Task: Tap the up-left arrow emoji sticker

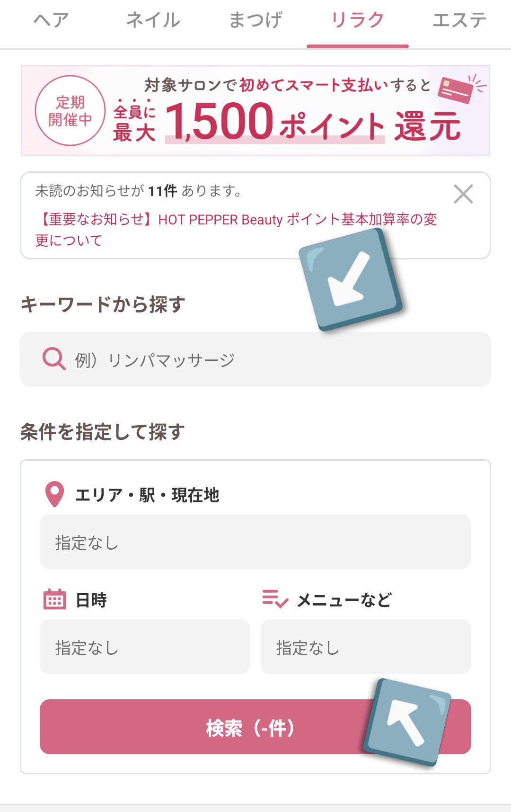Action: [x=406, y=722]
